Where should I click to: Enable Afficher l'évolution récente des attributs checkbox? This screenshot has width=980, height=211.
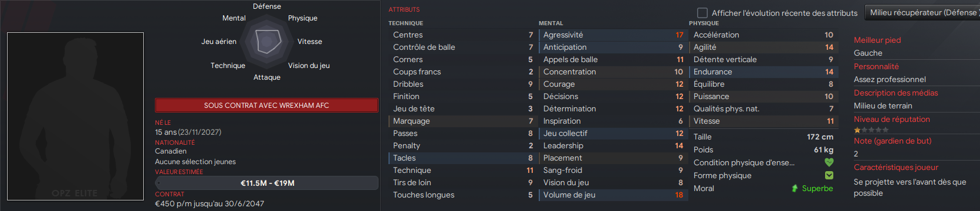click(702, 13)
